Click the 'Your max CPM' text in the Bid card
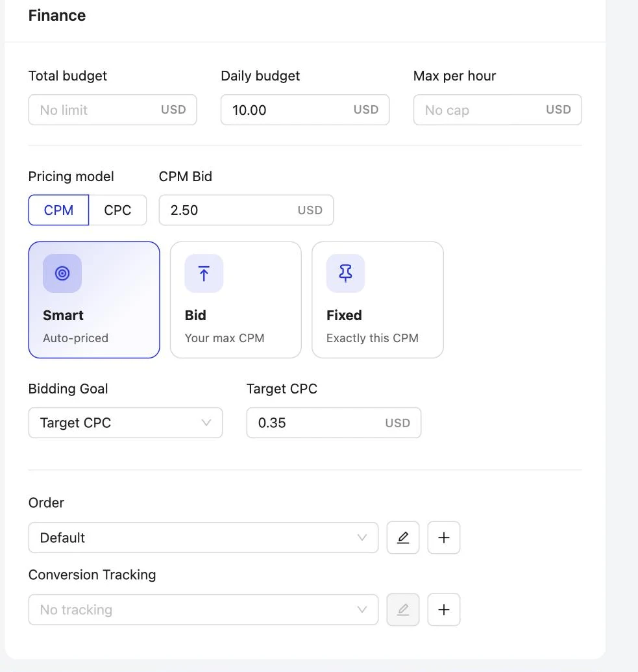The image size is (638, 672). (225, 338)
